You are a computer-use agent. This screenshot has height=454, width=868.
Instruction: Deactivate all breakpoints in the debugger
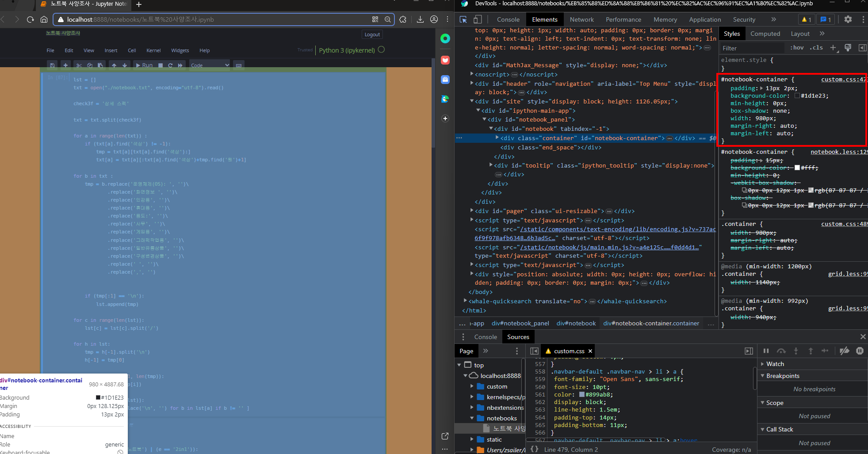(844, 351)
